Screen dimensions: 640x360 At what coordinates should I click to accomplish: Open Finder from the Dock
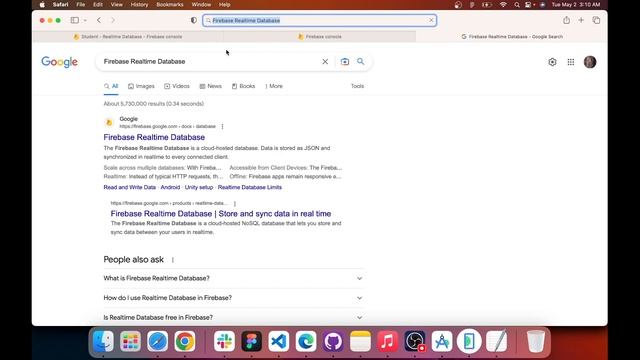click(x=103, y=341)
